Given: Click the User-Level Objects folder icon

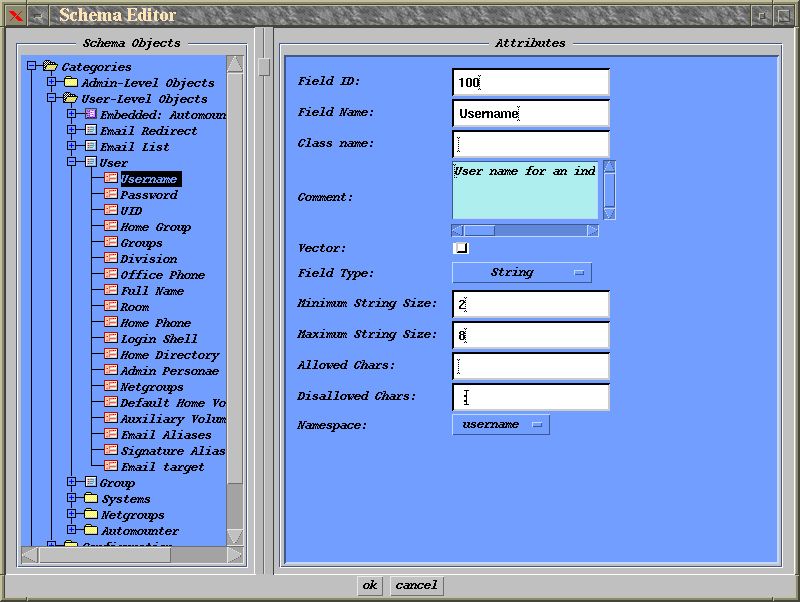Looking at the screenshot, I should click(70, 97).
